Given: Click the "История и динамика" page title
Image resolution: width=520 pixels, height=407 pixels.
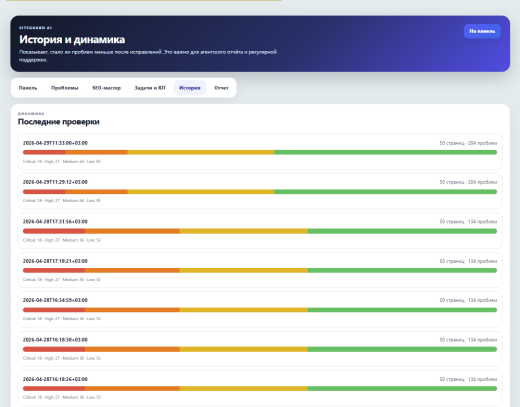Looking at the screenshot, I should click(x=72, y=40).
